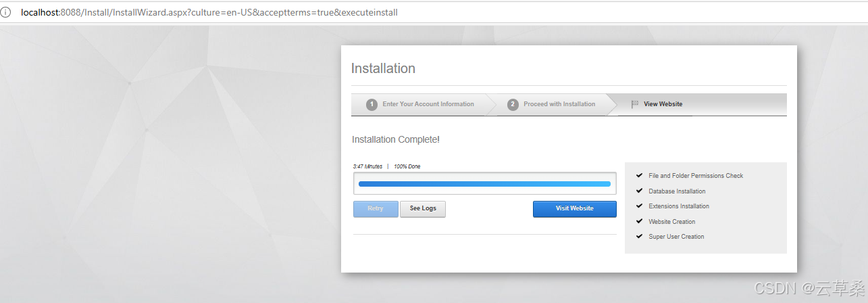This screenshot has height=303, width=868.
Task: Click checkmark next to Extensions Installation
Action: (639, 206)
